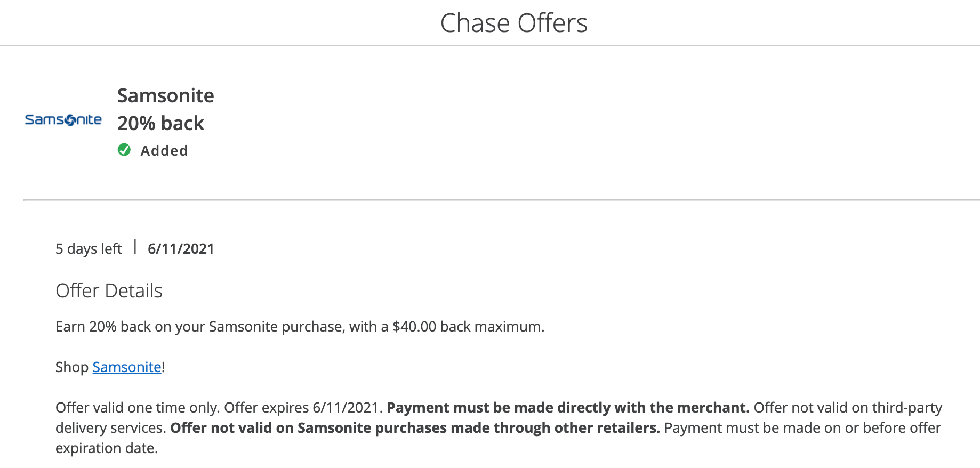This screenshot has width=980, height=468.
Task: Click the horizontal divider below Added
Action: click(x=501, y=200)
